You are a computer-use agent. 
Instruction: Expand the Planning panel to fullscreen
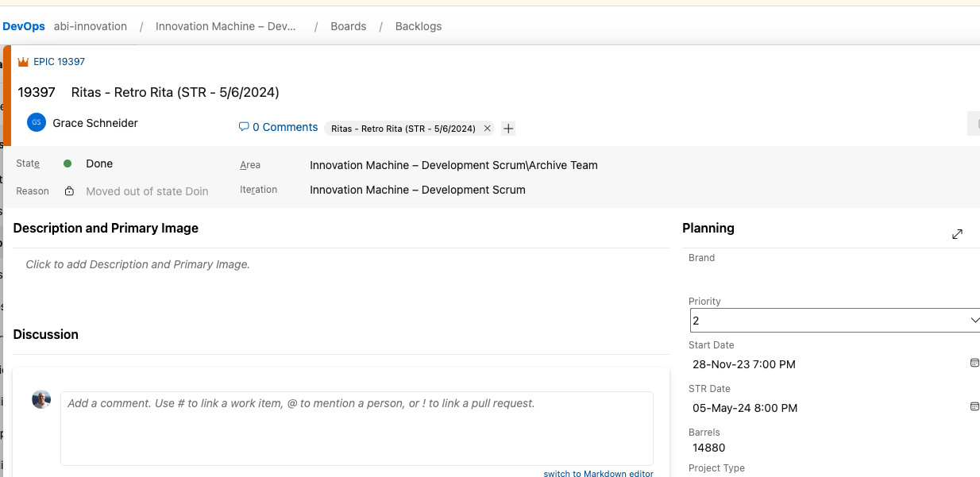click(957, 234)
